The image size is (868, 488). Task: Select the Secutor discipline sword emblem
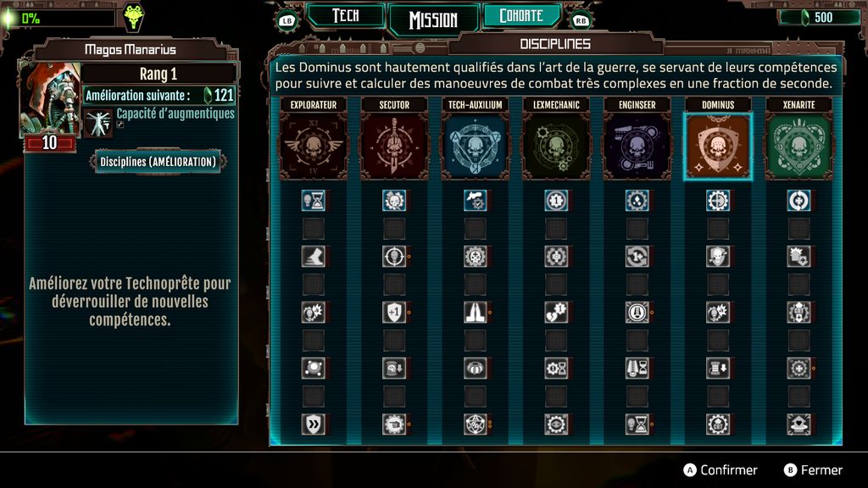(394, 146)
